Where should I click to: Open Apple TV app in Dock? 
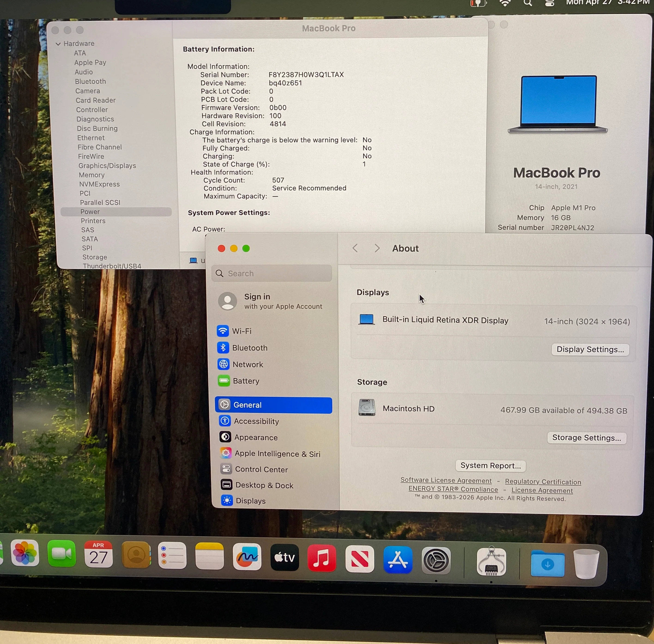tap(285, 557)
